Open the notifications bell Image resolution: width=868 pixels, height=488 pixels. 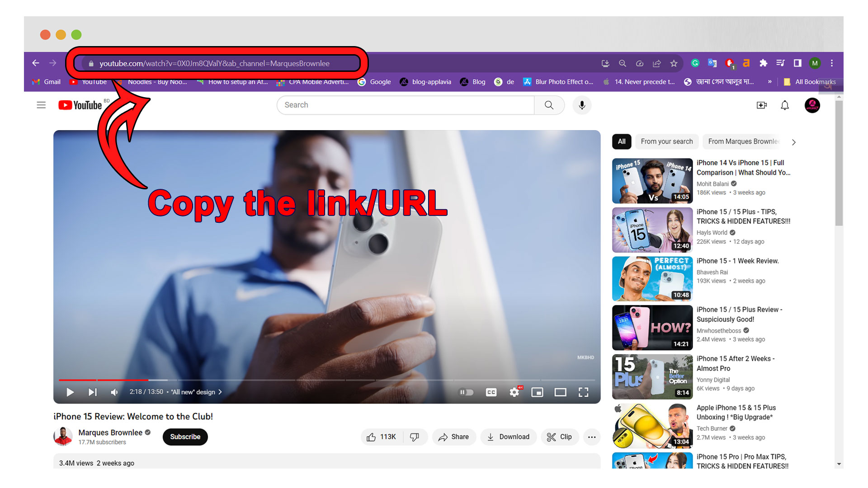coord(785,105)
